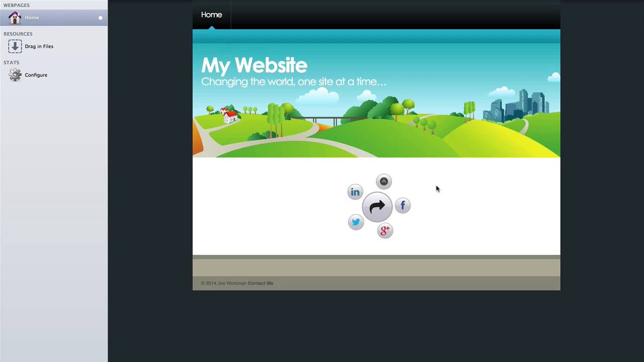Viewport: 644px width, 362px height.
Task: Click the App.net share icon
Action: click(384, 182)
